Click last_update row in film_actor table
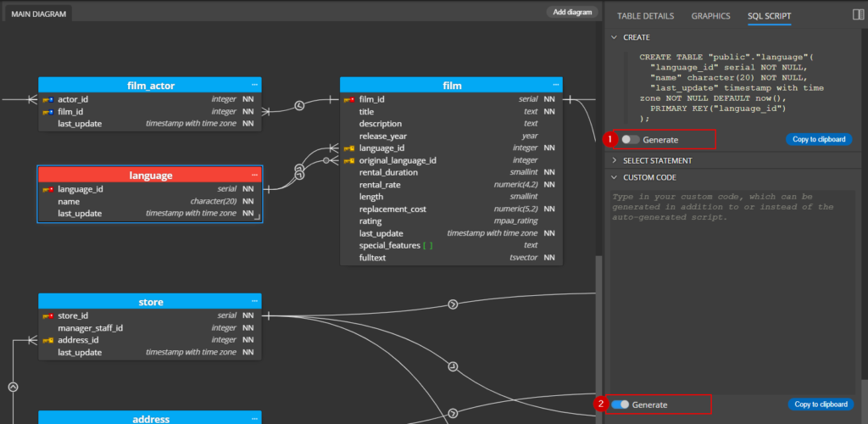This screenshot has width=868, height=424. 150,124
